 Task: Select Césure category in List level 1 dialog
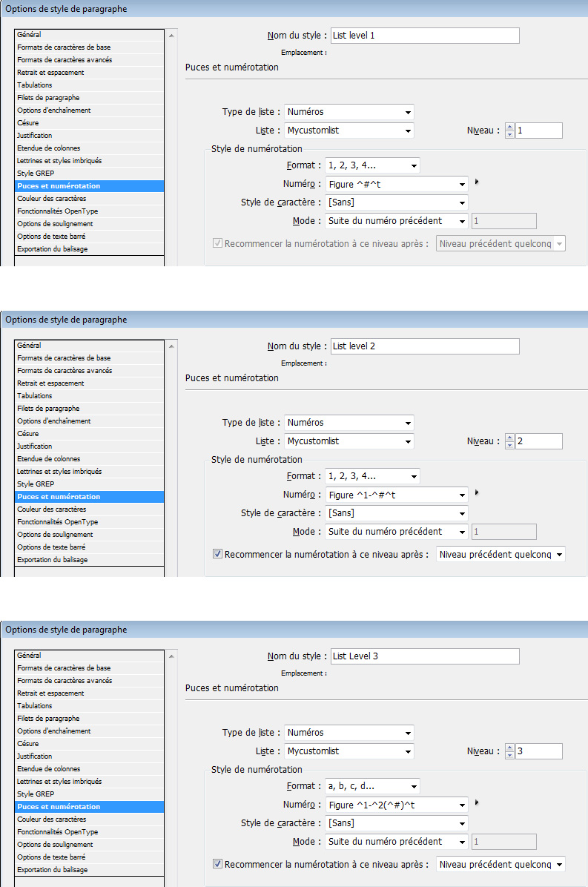point(89,123)
